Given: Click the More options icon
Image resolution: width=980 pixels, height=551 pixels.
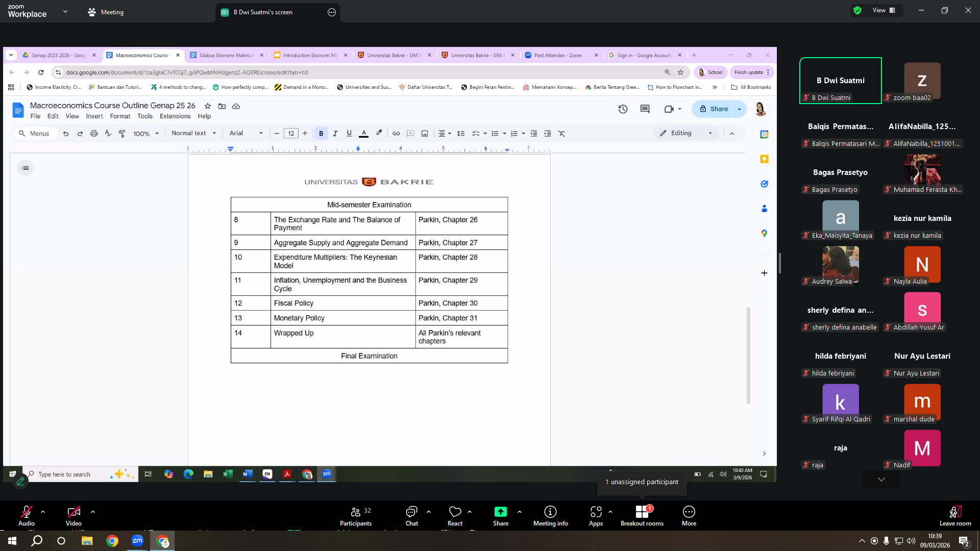Looking at the screenshot, I should tap(689, 512).
